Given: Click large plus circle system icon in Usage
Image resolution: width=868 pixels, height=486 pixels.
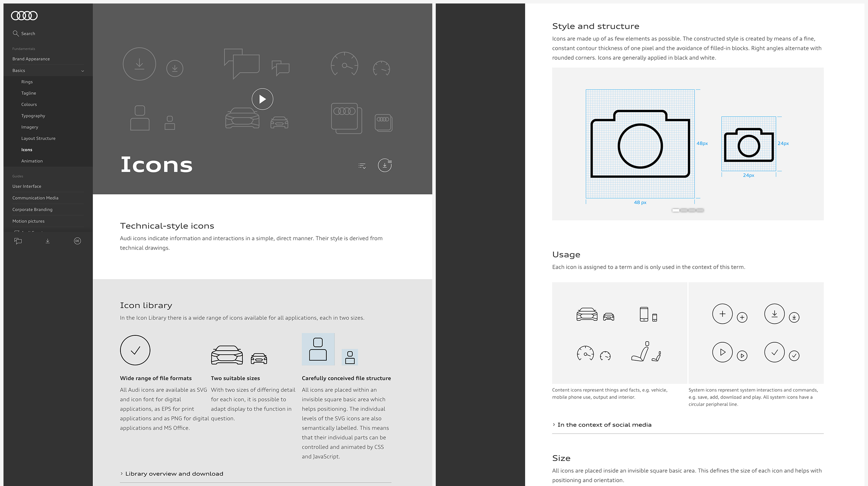Looking at the screenshot, I should (723, 314).
